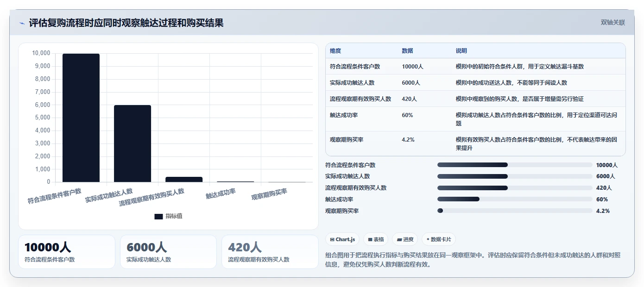
Task: Open the 10000人 data card
Action: [67, 252]
